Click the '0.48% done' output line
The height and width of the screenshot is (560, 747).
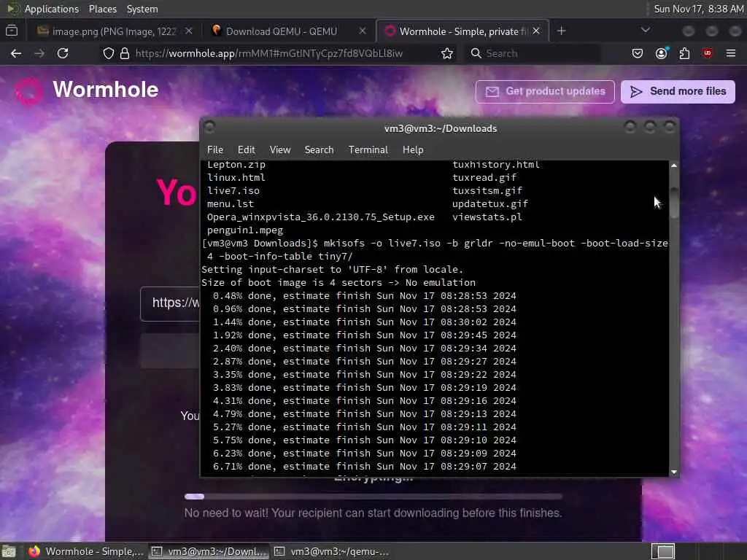click(x=365, y=296)
